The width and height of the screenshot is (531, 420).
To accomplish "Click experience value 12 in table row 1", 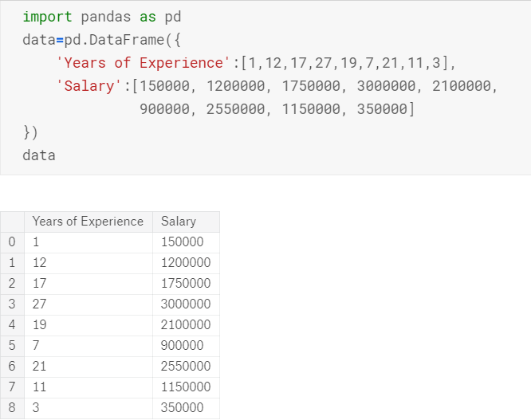I will click(x=39, y=263).
